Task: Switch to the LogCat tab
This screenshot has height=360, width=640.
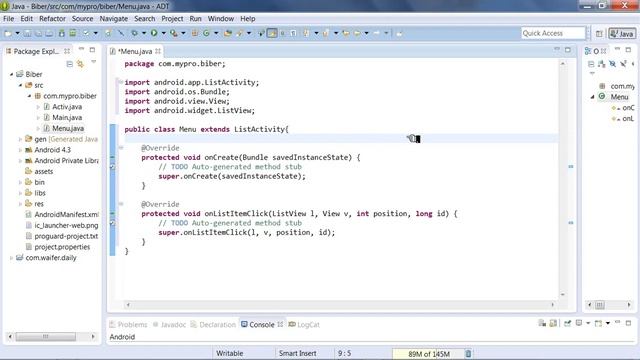Action: (x=304, y=324)
